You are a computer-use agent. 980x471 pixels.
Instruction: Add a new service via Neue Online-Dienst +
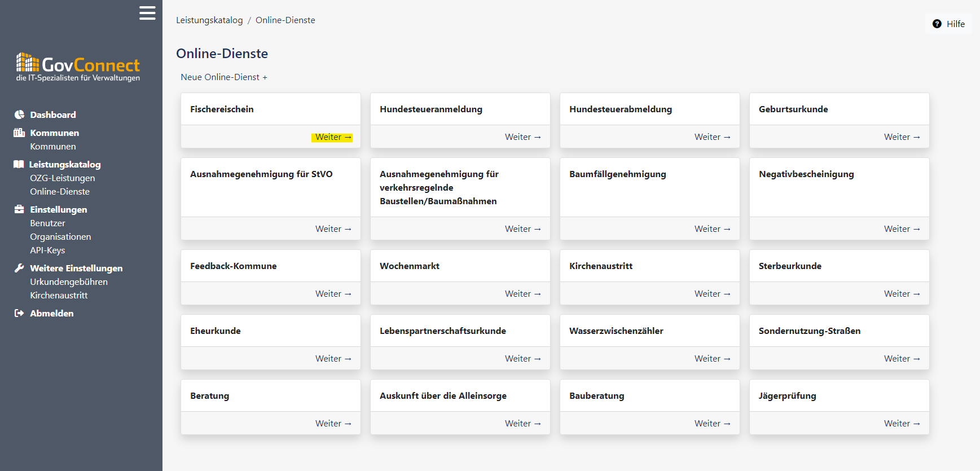tap(224, 77)
